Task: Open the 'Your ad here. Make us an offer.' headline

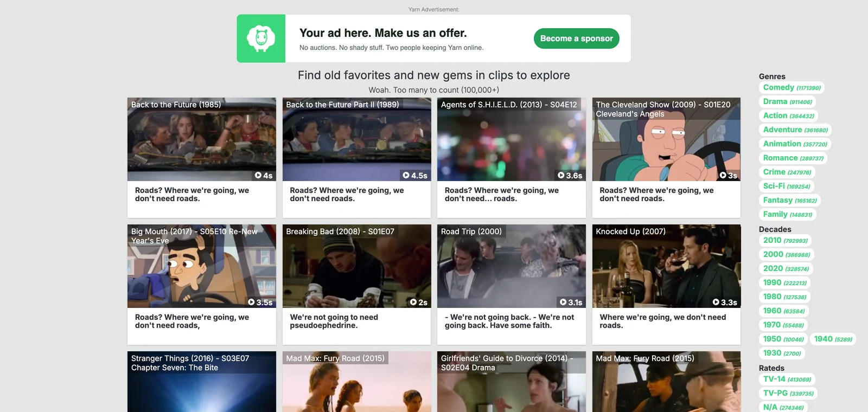Action: click(x=383, y=33)
